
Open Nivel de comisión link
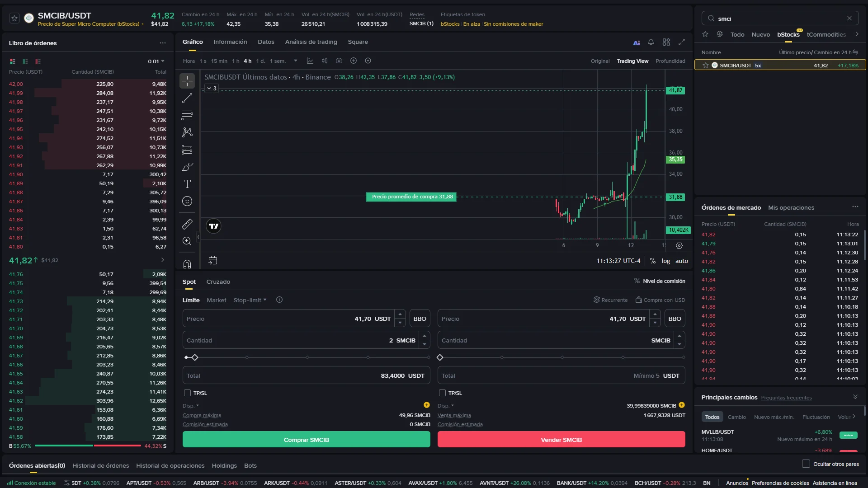tap(660, 281)
